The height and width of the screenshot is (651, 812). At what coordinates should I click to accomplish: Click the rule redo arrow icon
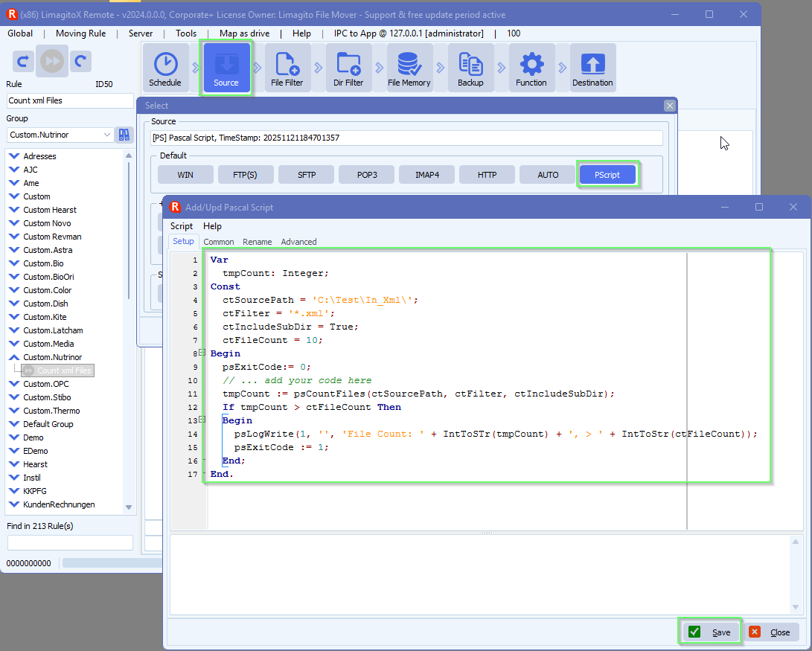tap(80, 61)
